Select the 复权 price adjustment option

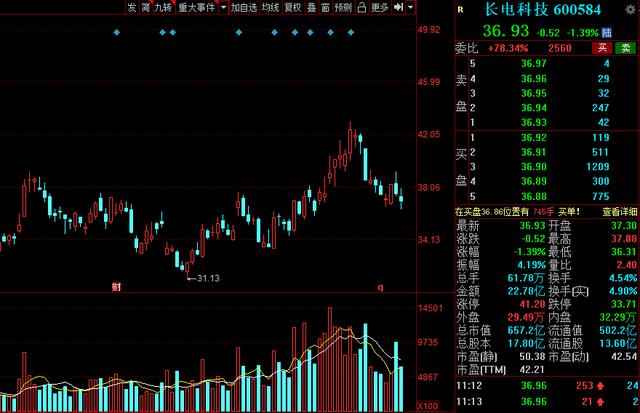[x=293, y=7]
